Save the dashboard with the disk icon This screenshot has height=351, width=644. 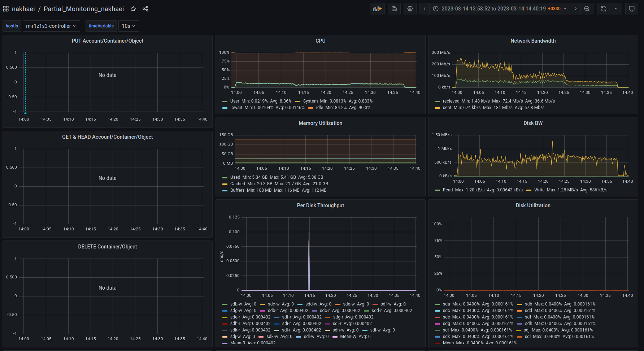tap(394, 9)
